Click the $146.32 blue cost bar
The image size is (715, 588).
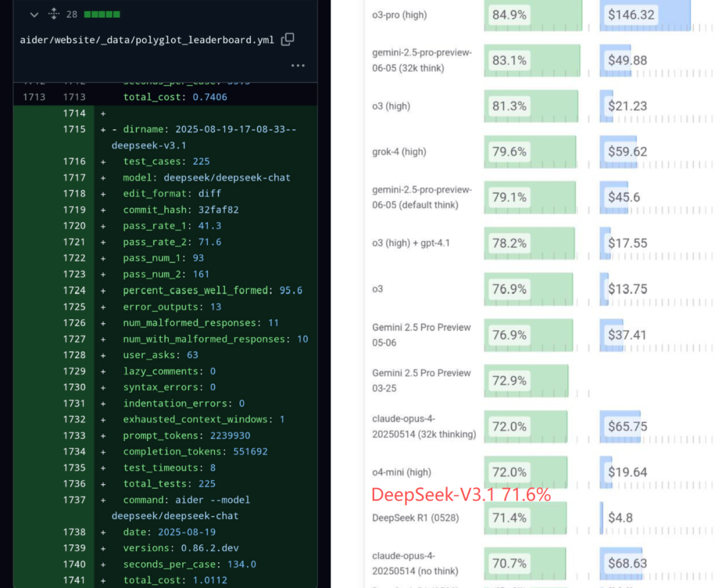pyautogui.click(x=645, y=15)
